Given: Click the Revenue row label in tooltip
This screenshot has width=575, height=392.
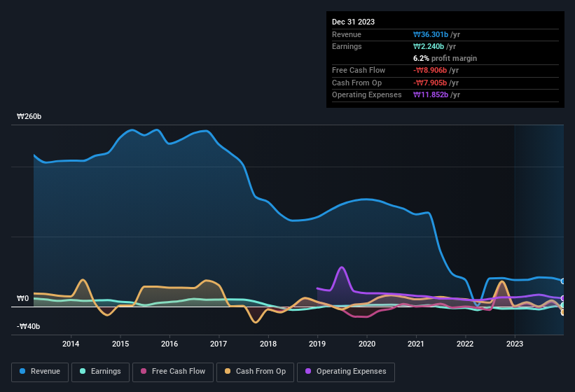Looking at the screenshot, I should [x=347, y=34].
